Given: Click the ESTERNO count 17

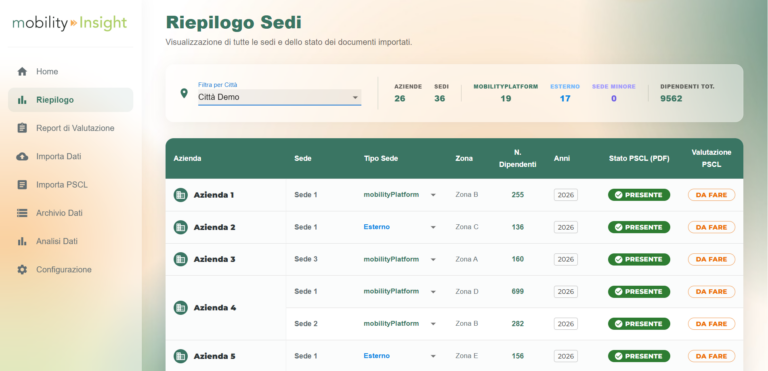Looking at the screenshot, I should pos(565,99).
